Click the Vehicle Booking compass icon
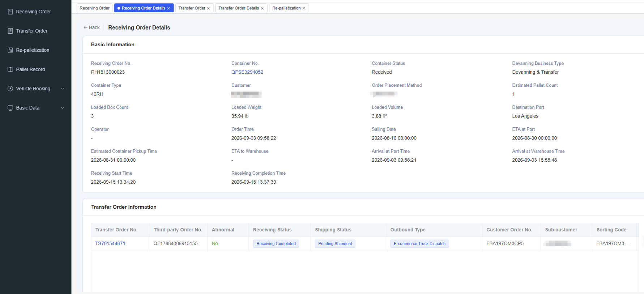The width and height of the screenshot is (644, 294). coord(10,89)
